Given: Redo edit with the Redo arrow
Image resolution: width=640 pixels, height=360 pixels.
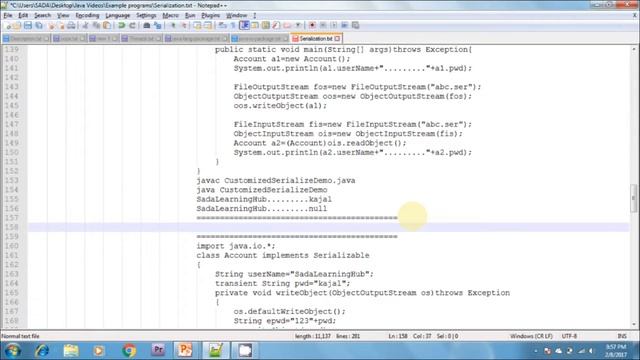Looking at the screenshot, I should click(132, 26).
